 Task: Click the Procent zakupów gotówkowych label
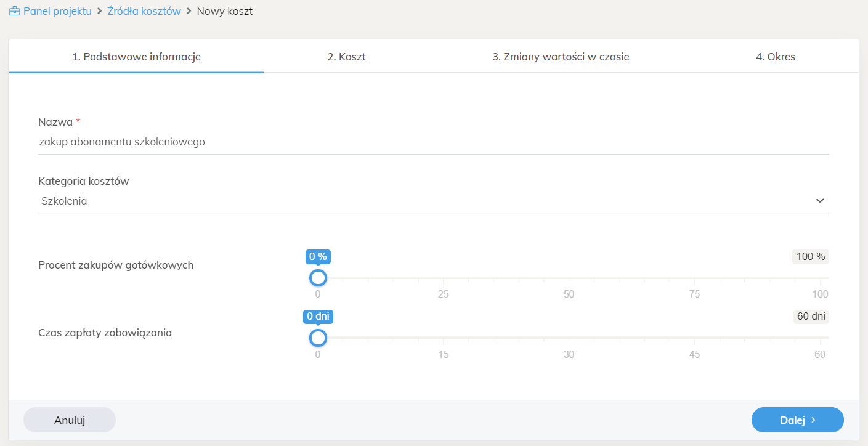coord(116,265)
